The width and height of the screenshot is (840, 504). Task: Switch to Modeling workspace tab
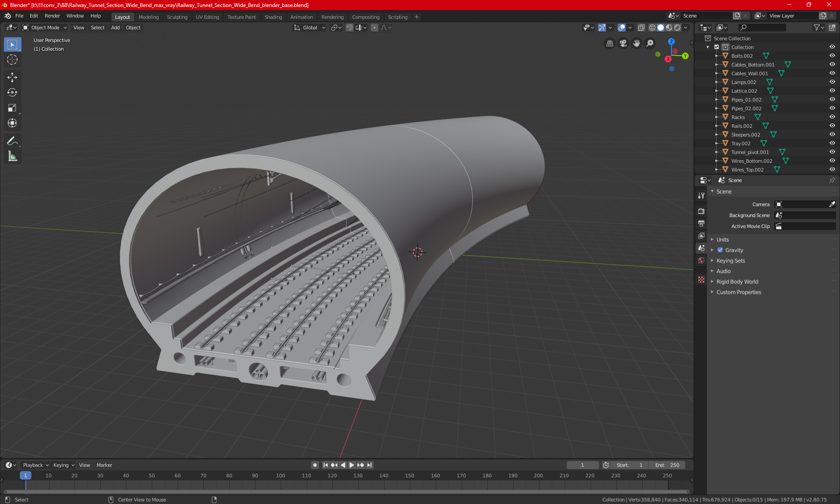tap(148, 16)
